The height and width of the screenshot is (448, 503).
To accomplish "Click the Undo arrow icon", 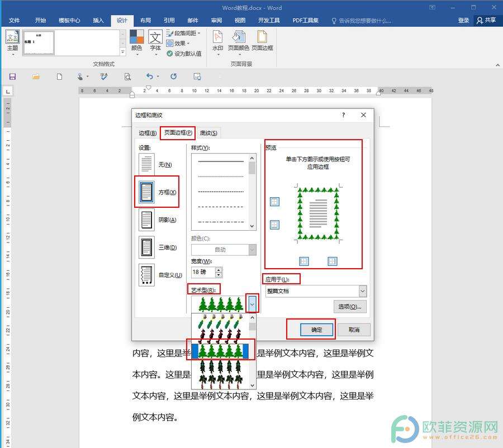I will [x=150, y=77].
